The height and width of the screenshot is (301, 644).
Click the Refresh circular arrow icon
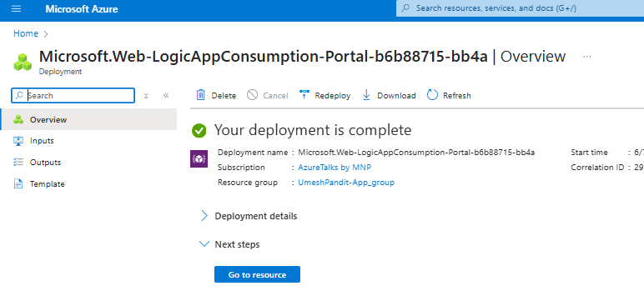click(432, 95)
